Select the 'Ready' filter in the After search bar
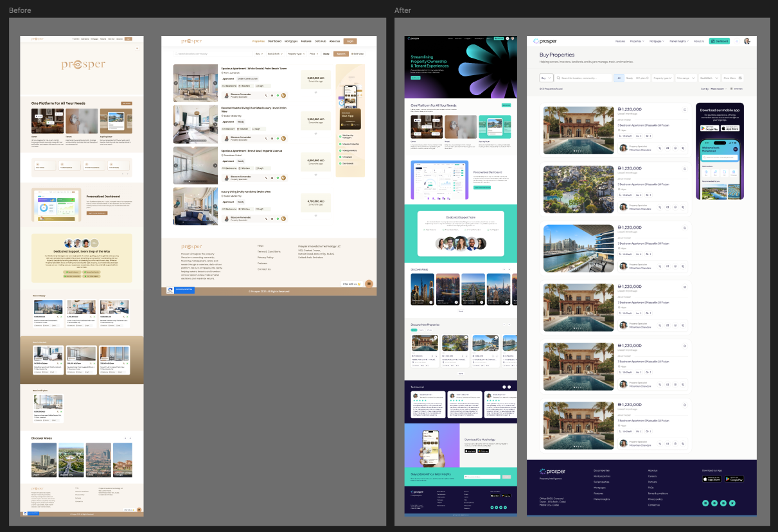The height and width of the screenshot is (532, 778). click(630, 78)
